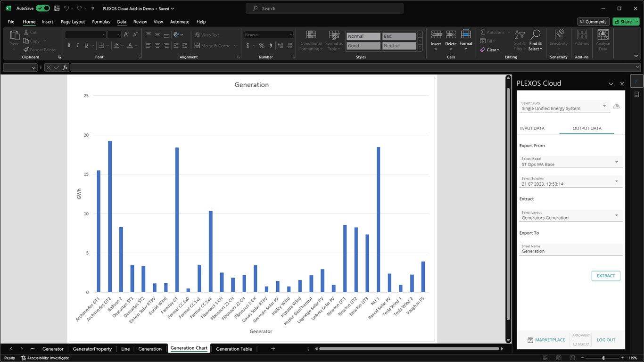Toggle the AutoSave switch
Image resolution: width=644 pixels, height=362 pixels.
pos(43,8)
